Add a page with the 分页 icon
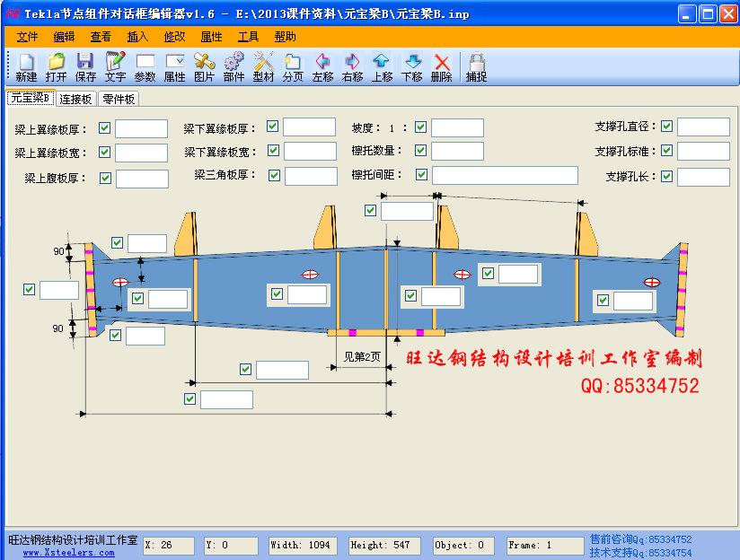This screenshot has width=740, height=560. (293, 67)
